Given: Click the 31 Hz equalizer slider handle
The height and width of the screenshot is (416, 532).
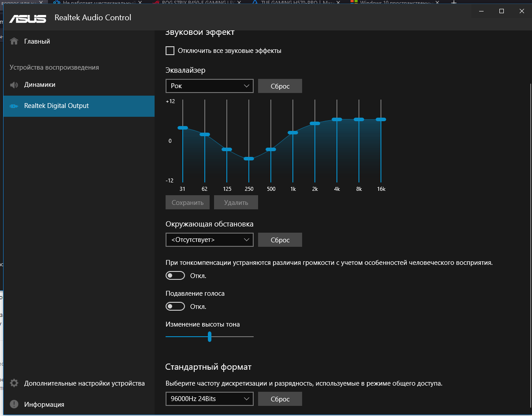Looking at the screenshot, I should 183,128.
